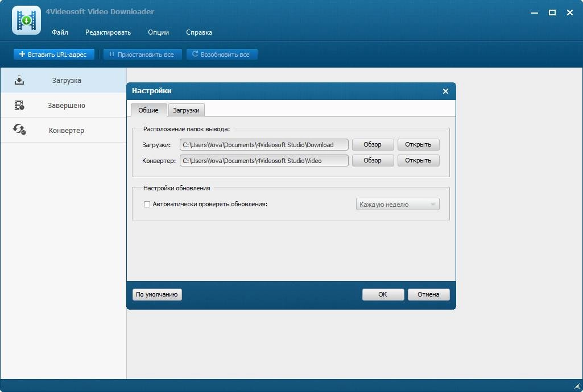Image resolution: width=583 pixels, height=392 pixels.
Task: Click the 4Videosoft Video Downloader app logo
Action: coord(26,20)
